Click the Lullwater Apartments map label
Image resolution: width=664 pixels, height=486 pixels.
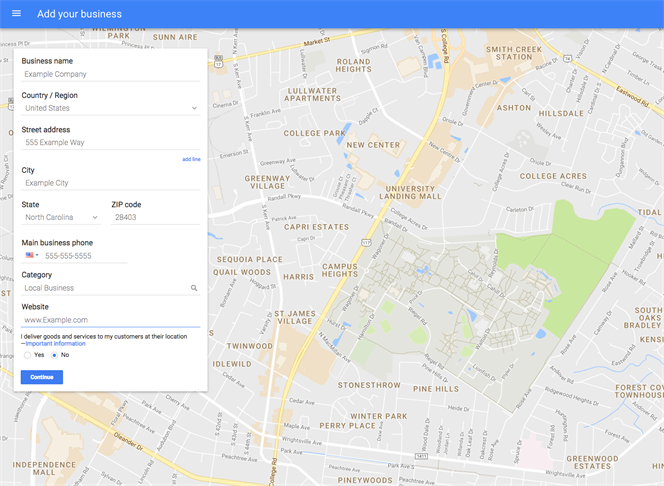pyautogui.click(x=313, y=94)
